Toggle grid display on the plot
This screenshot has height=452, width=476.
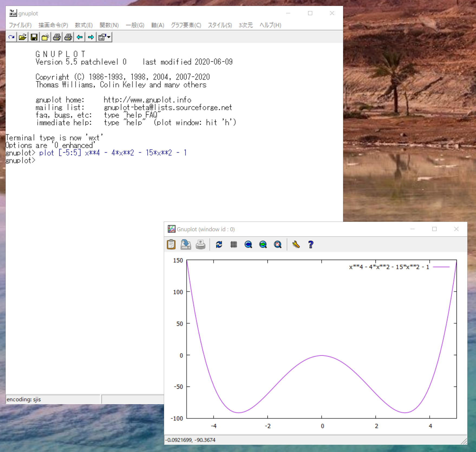coord(234,245)
